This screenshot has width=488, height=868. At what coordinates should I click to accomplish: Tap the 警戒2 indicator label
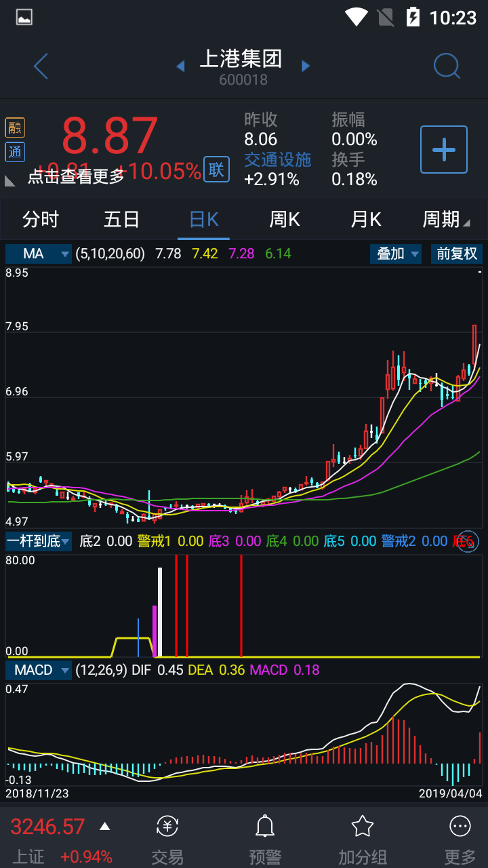(399, 541)
